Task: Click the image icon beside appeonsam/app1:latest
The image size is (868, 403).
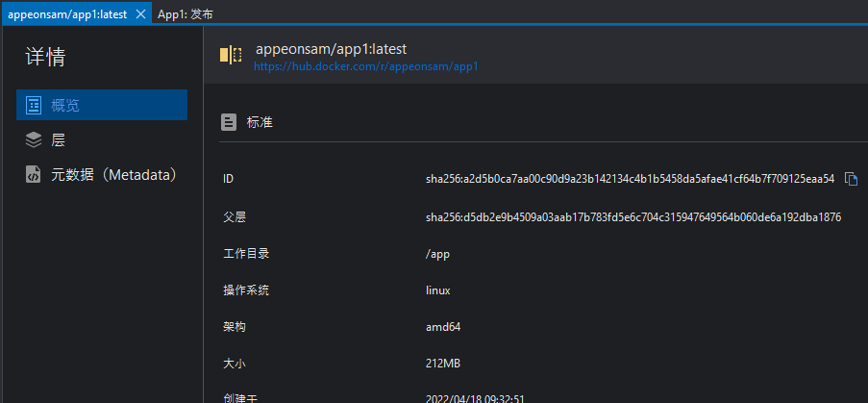Action: tap(231, 56)
